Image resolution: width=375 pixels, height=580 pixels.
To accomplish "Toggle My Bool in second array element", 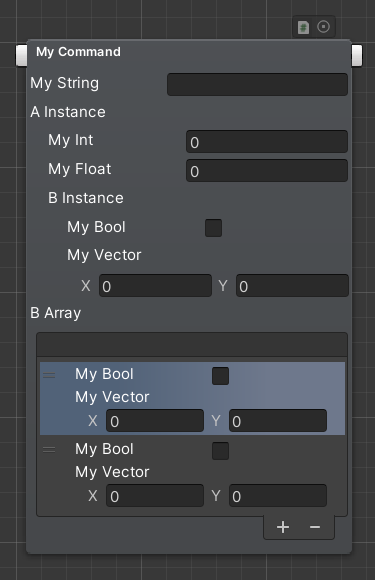I will point(220,451).
